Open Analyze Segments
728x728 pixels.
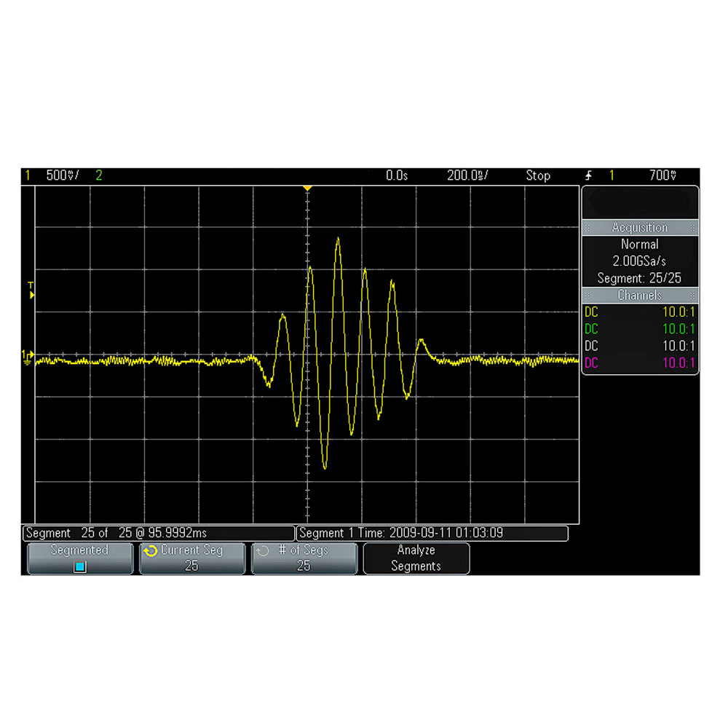416,558
